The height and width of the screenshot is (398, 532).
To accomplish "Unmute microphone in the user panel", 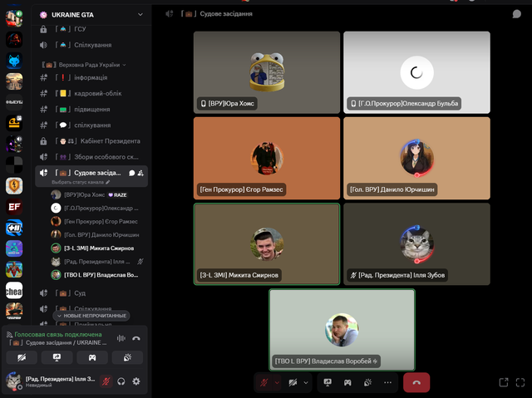I will (x=106, y=381).
